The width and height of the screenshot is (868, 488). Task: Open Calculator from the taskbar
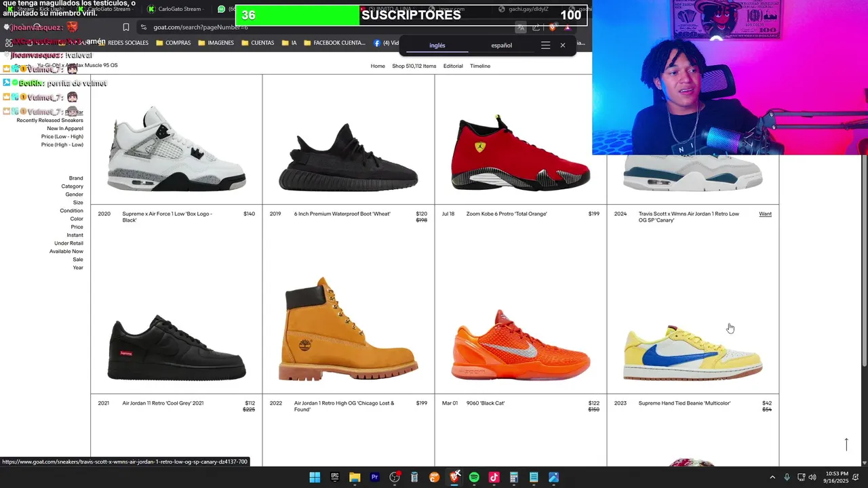click(513, 477)
